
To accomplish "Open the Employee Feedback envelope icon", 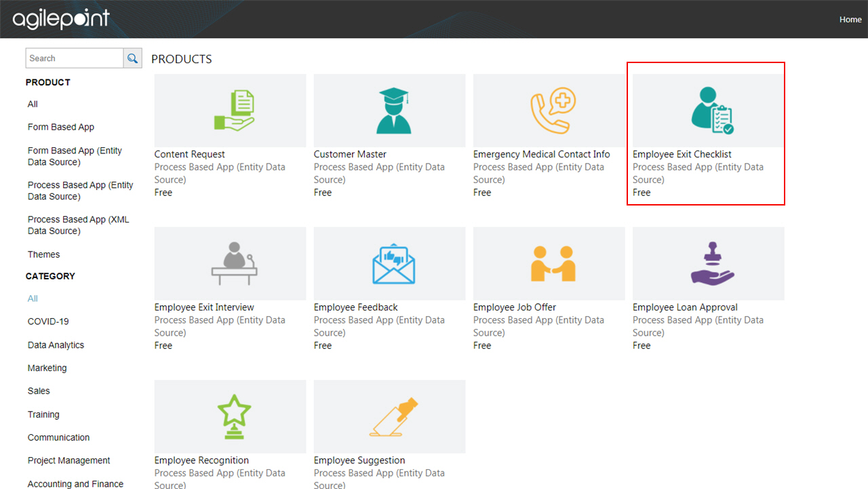I will [394, 265].
